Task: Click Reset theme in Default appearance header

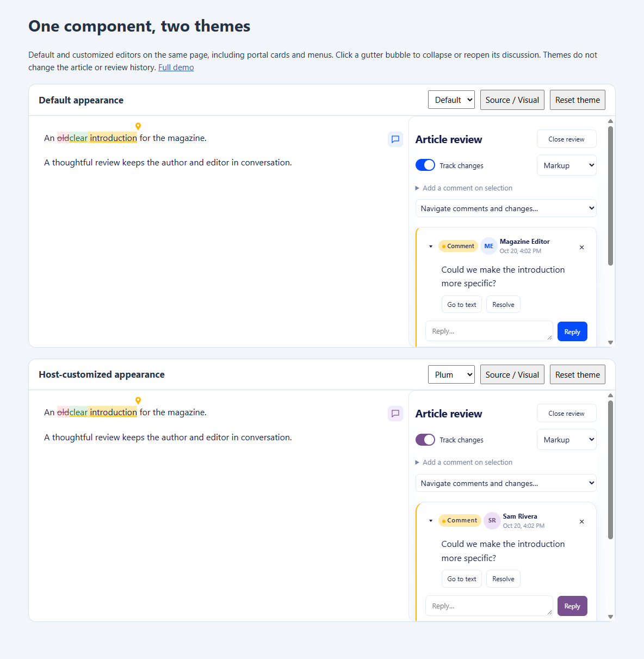Action: click(x=578, y=100)
